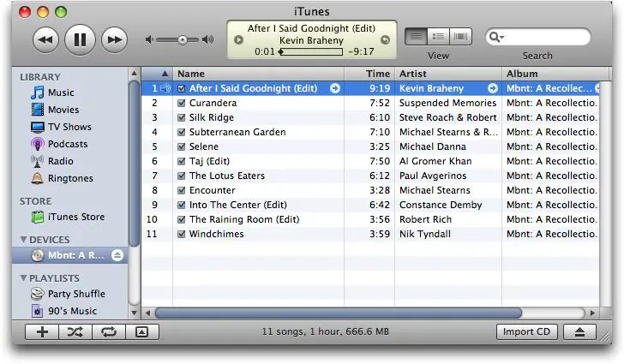This screenshot has height=364, width=624.
Task: Switch to grouped album view
Action: click(x=439, y=37)
